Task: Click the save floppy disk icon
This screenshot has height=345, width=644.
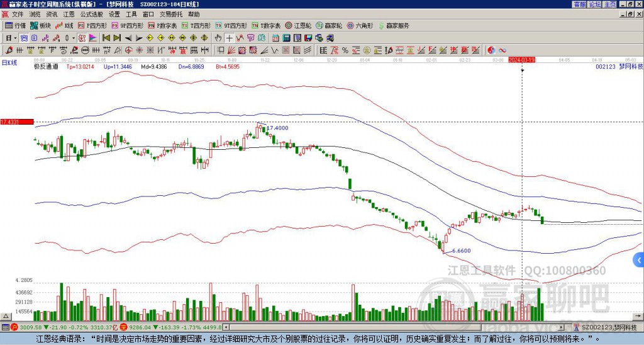Action: [x=308, y=38]
